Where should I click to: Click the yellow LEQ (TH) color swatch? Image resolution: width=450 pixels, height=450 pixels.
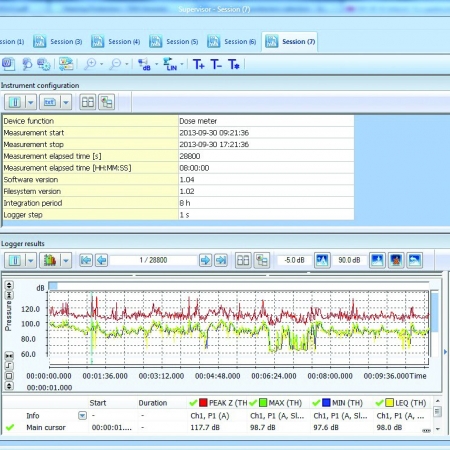[389, 403]
